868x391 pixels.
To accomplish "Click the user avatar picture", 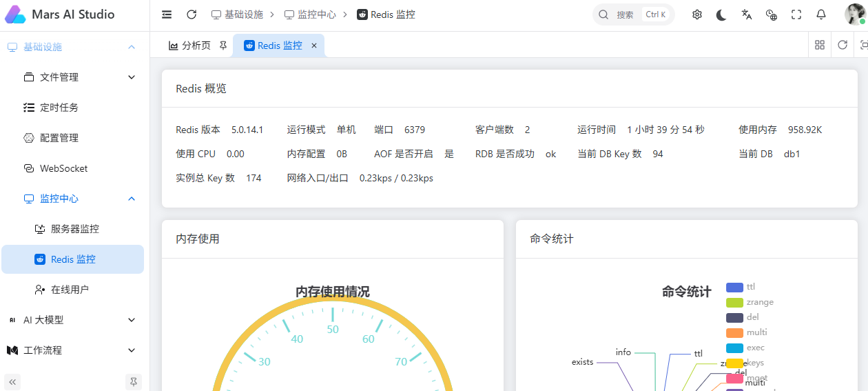I will 855,14.
